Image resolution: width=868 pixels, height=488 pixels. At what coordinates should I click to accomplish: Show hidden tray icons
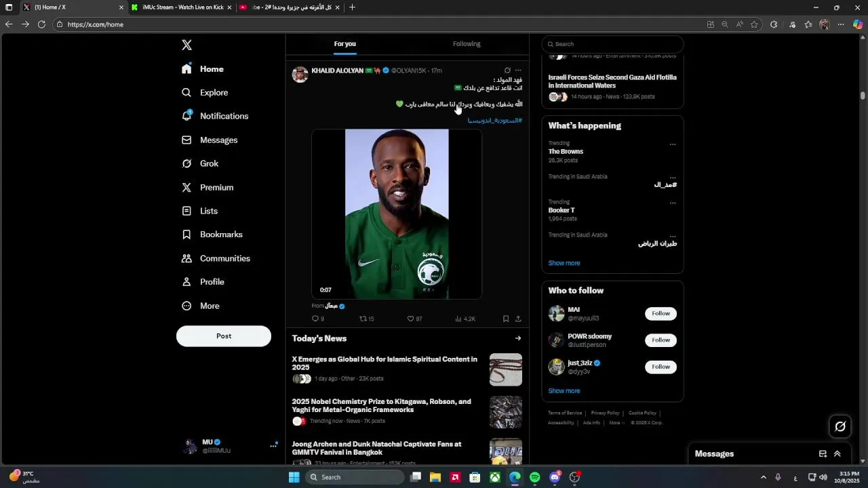763,477
